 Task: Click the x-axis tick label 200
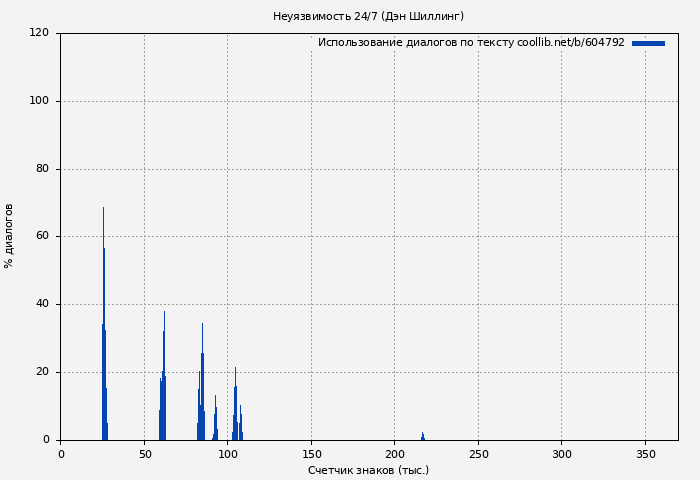394,454
